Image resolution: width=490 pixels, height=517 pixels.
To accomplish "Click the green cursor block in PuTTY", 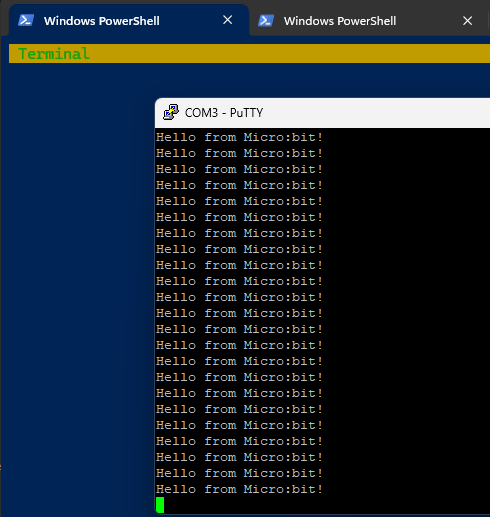I will coord(160,505).
